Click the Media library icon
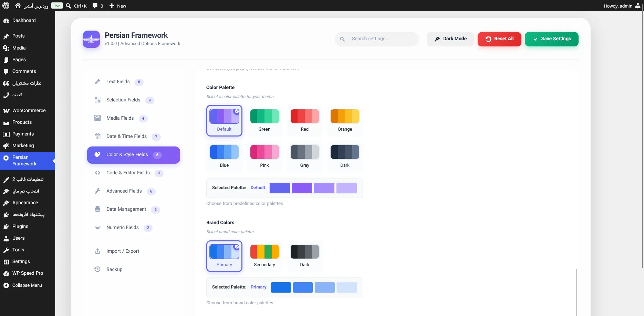 [6, 48]
